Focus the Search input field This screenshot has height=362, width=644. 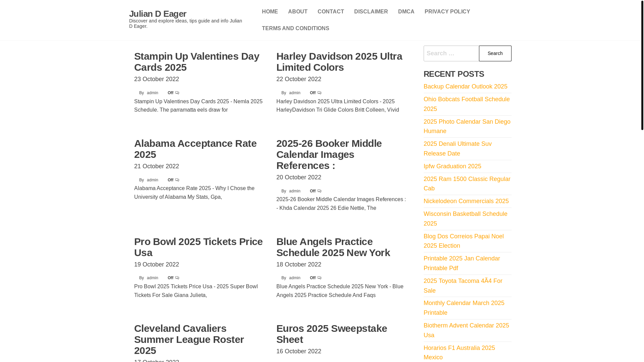click(x=451, y=53)
